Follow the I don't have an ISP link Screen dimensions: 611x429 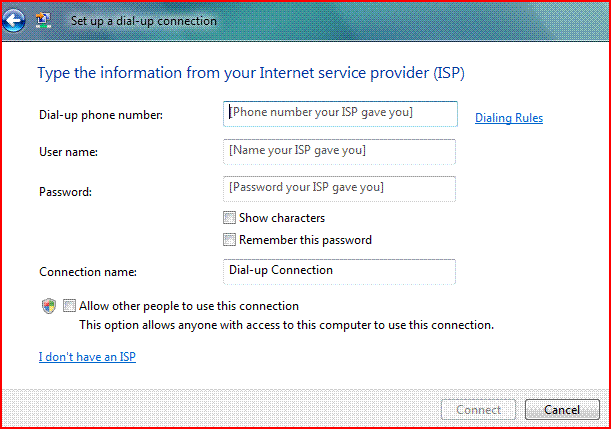pyautogui.click(x=87, y=357)
